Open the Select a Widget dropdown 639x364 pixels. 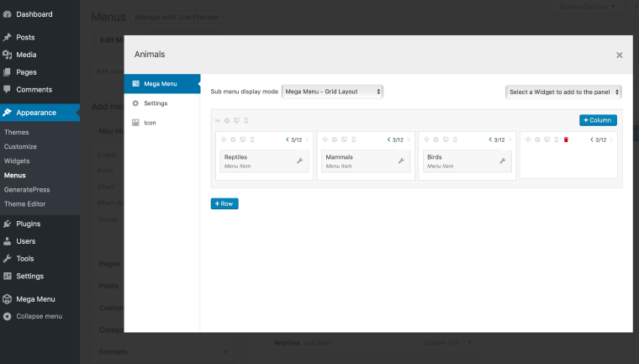(x=563, y=92)
